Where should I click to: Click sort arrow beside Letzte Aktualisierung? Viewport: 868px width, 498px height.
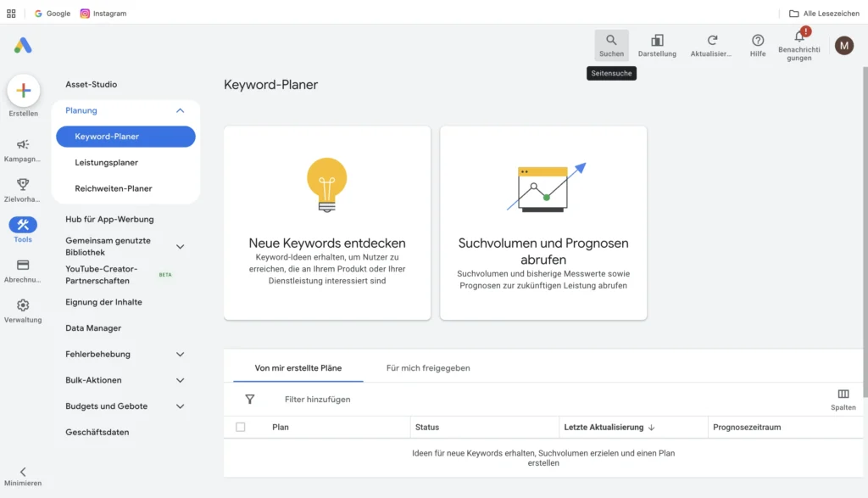[652, 427]
